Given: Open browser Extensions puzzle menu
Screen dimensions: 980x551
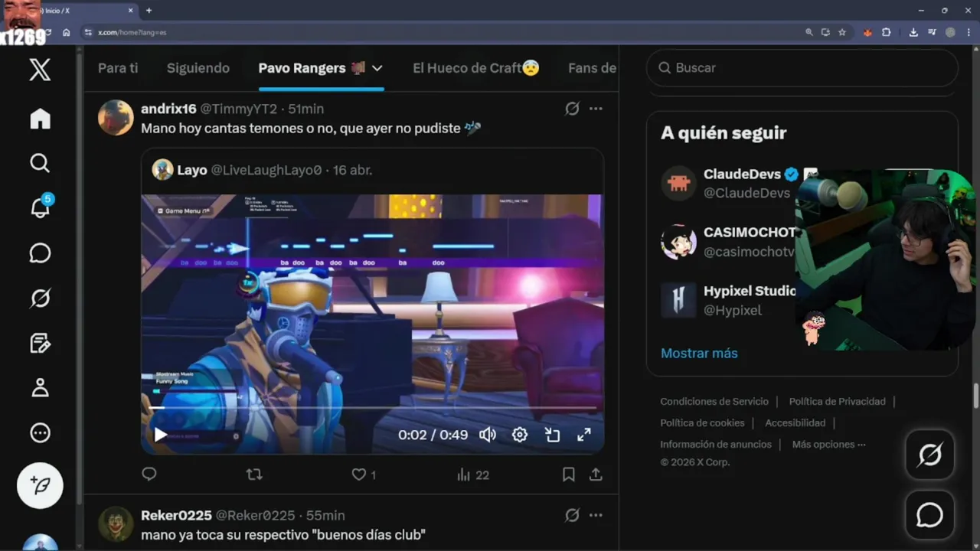Looking at the screenshot, I should pyautogui.click(x=886, y=32).
